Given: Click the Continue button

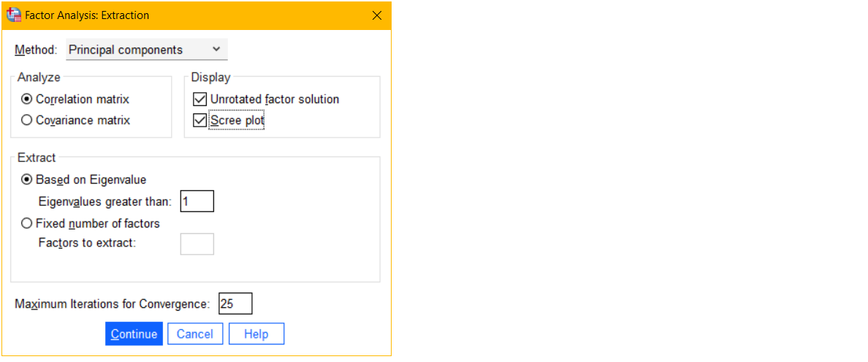Looking at the screenshot, I should coord(134,333).
